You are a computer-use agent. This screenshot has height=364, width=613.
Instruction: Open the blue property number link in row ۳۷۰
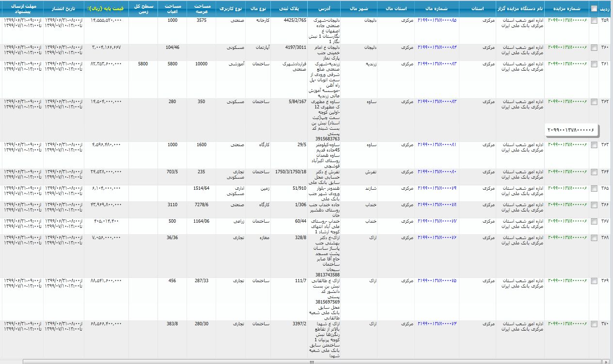(x=437, y=323)
